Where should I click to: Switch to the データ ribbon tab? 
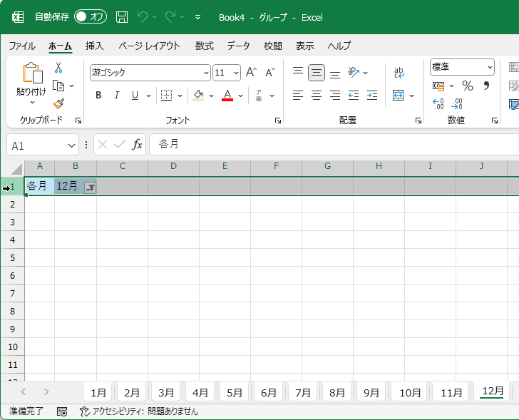point(238,46)
